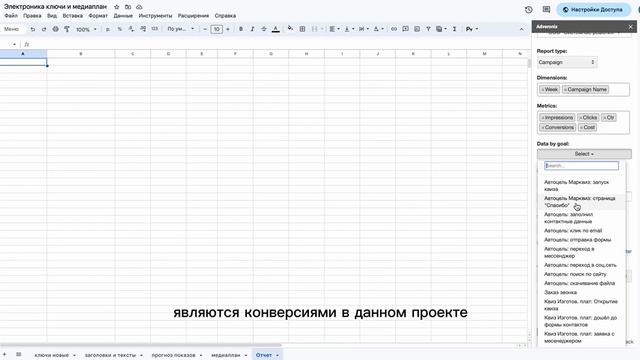
Task: Click the font size field
Action: coord(216,29)
